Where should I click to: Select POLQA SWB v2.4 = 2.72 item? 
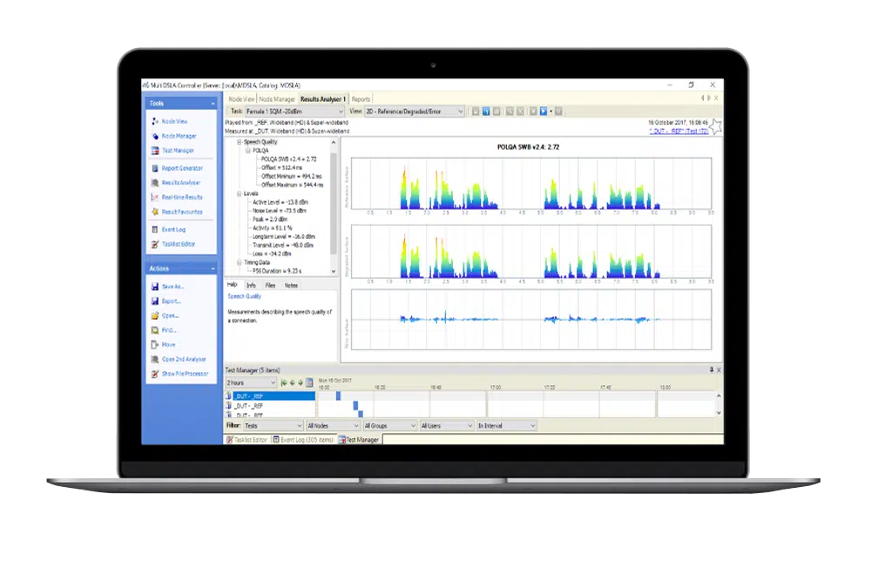288,159
